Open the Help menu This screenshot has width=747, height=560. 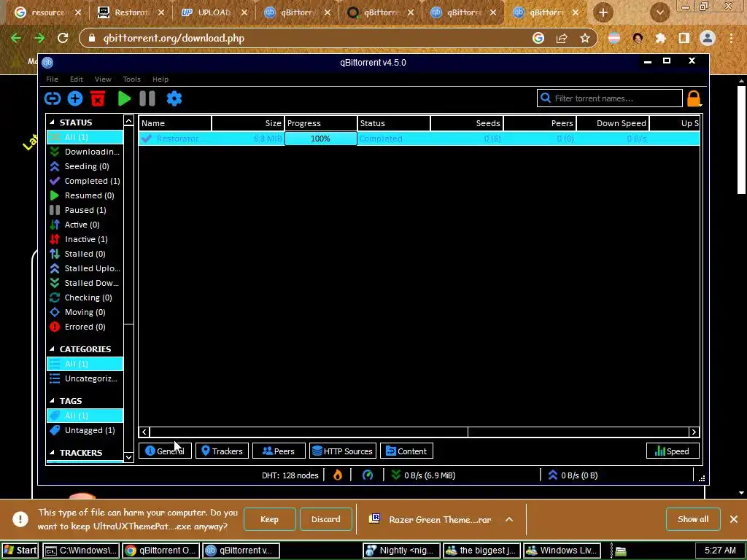160,79
